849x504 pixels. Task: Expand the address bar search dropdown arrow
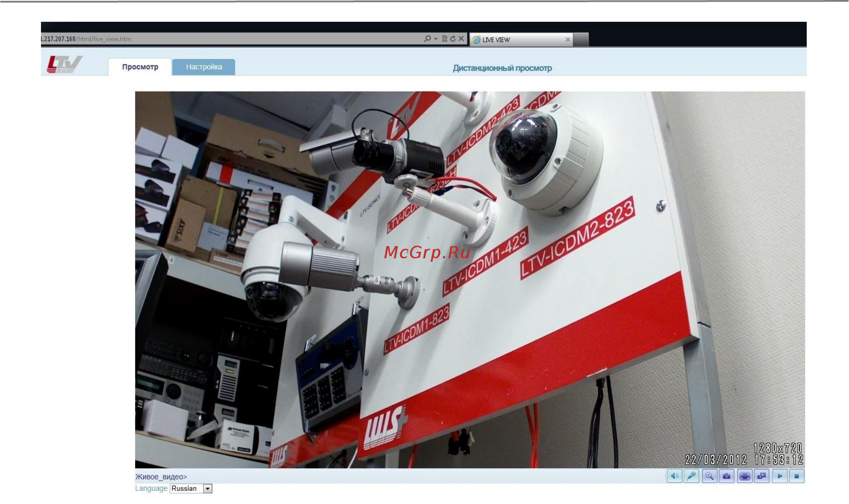click(436, 39)
